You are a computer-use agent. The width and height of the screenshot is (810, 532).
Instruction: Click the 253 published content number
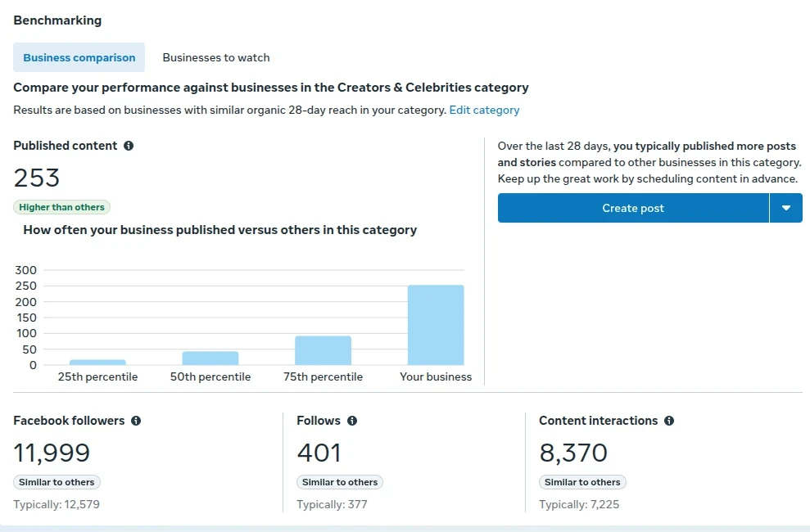click(x=37, y=178)
